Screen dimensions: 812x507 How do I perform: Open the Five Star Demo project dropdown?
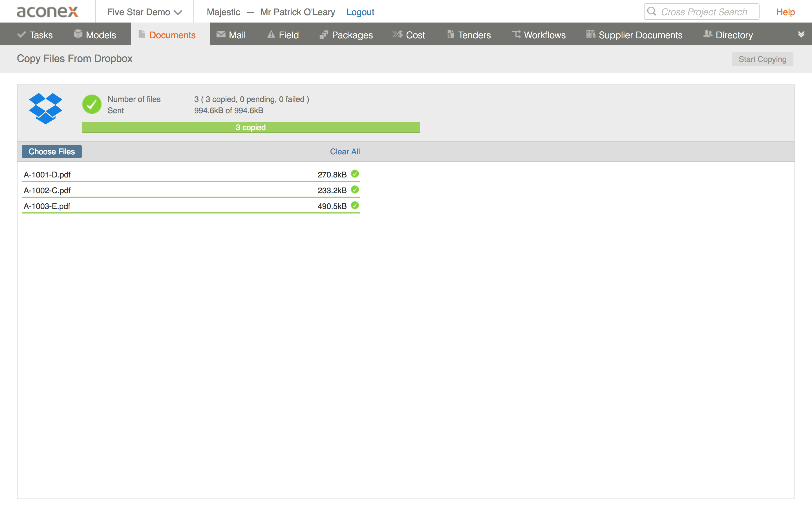point(144,12)
